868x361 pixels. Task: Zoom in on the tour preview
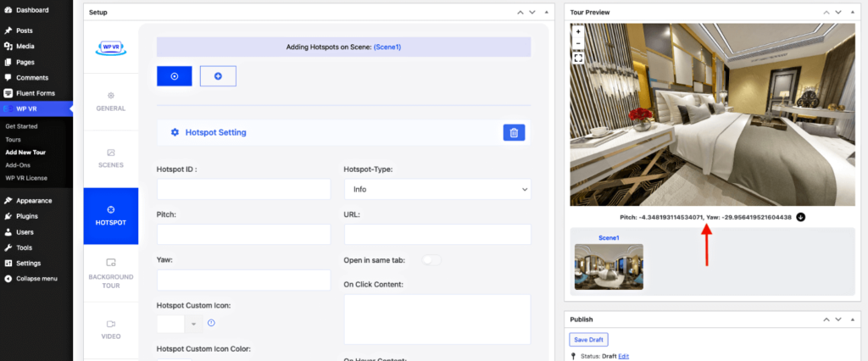[x=578, y=31]
